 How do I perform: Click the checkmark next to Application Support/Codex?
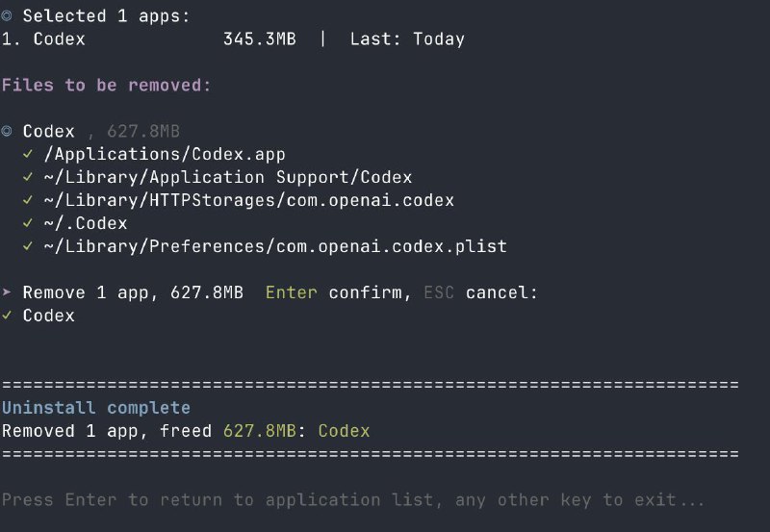28,177
